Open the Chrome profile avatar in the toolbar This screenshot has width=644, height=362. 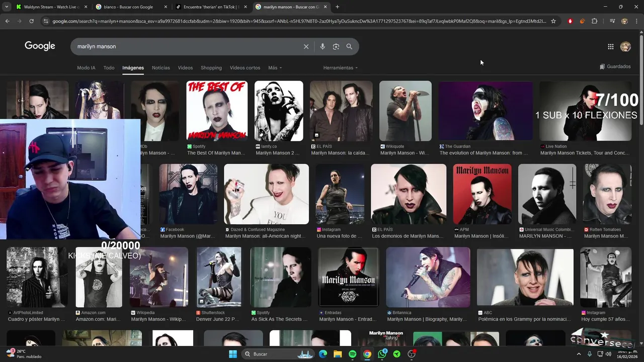click(624, 21)
